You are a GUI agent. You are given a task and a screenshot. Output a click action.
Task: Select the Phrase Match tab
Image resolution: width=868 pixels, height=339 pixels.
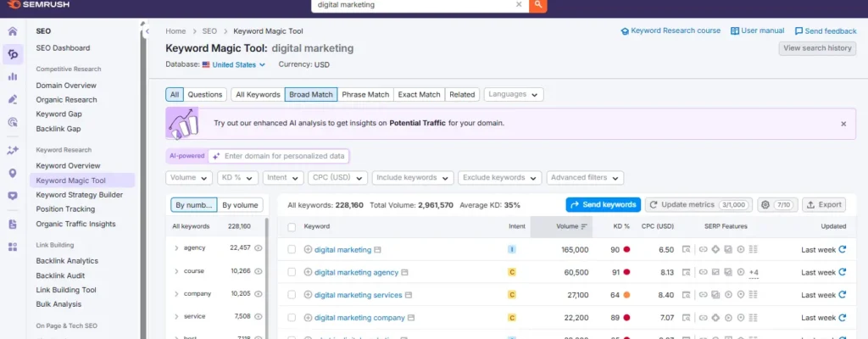click(x=365, y=95)
